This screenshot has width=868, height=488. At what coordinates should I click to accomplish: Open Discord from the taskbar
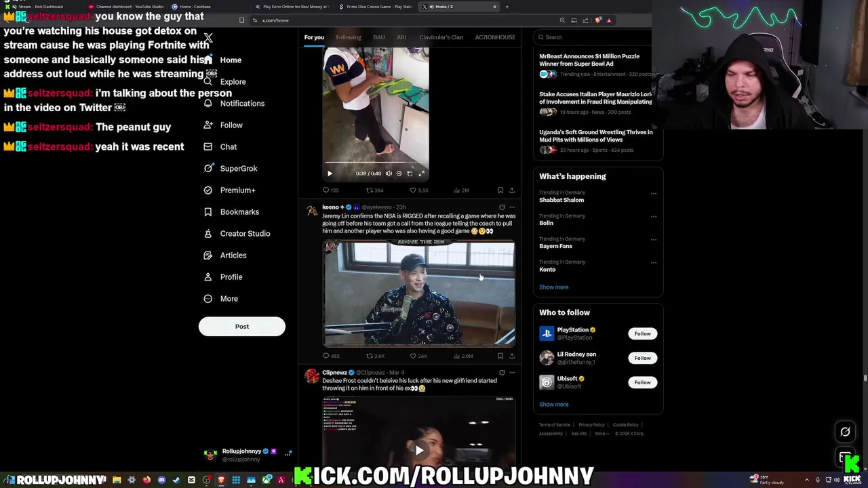pos(161,480)
